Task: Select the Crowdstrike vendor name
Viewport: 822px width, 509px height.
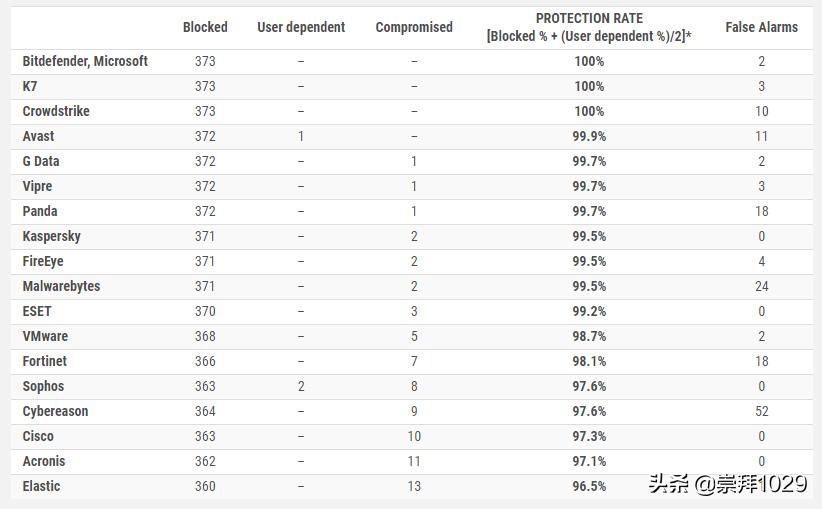Action: [x=56, y=111]
